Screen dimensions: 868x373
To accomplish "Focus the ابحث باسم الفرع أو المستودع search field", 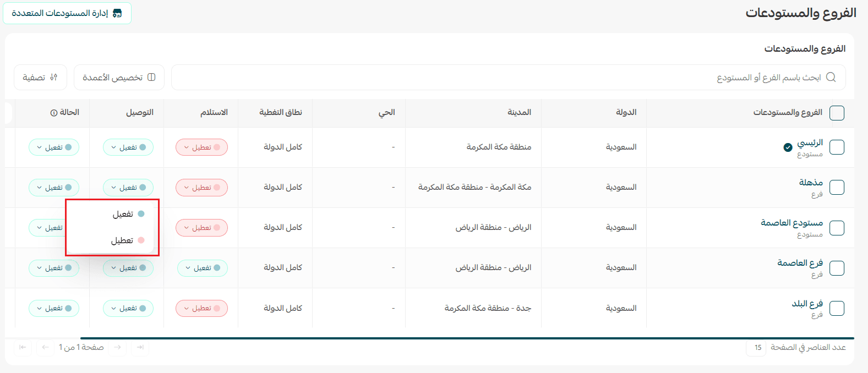I will tap(509, 78).
